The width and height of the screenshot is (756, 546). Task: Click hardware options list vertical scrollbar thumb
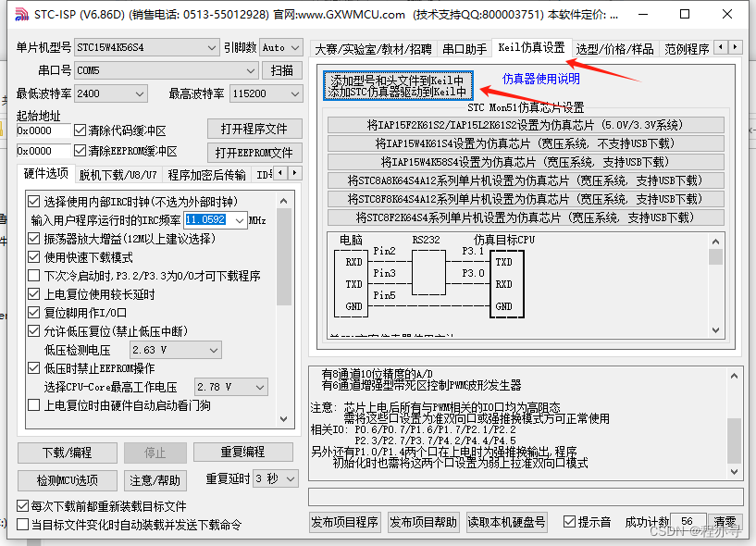click(x=284, y=256)
